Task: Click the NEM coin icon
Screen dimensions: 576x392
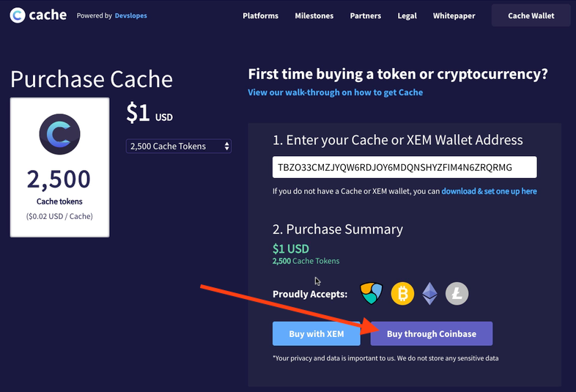Action: pyautogui.click(x=373, y=294)
